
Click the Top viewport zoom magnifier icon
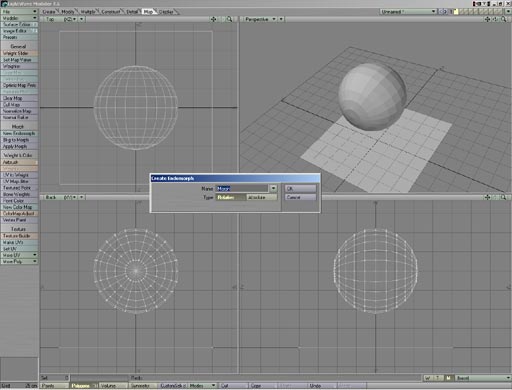pyautogui.click(x=229, y=19)
